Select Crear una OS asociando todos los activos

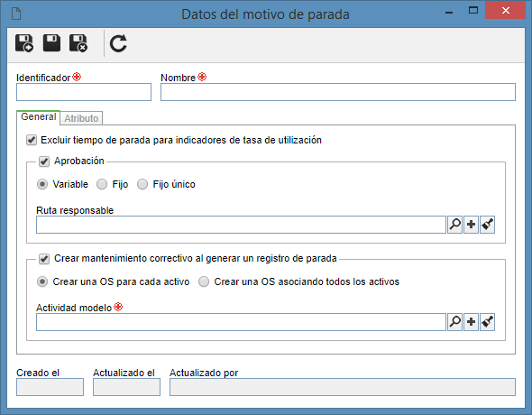pos(204,281)
